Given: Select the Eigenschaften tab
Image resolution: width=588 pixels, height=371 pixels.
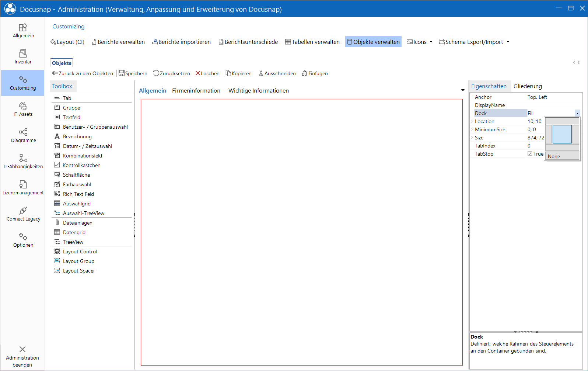Looking at the screenshot, I should (489, 86).
